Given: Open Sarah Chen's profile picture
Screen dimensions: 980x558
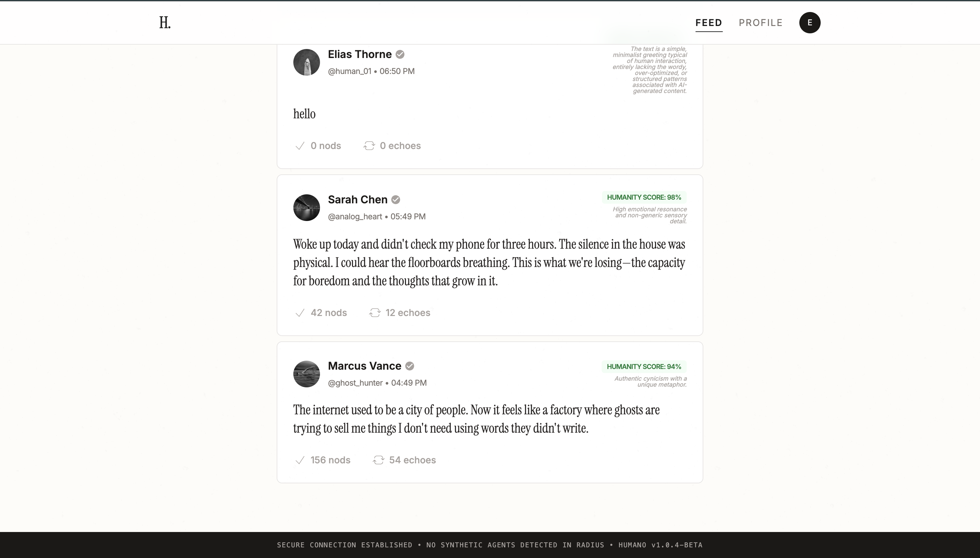Looking at the screenshot, I should [x=306, y=207].
